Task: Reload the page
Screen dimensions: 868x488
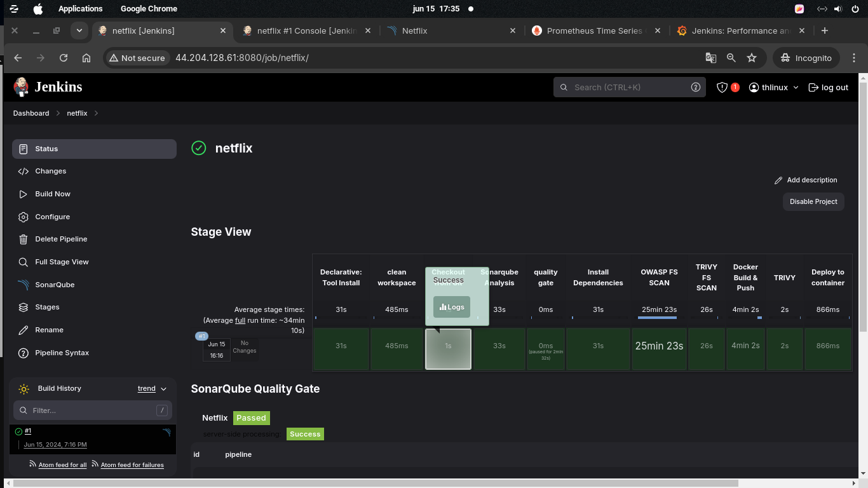Action: click(x=64, y=58)
